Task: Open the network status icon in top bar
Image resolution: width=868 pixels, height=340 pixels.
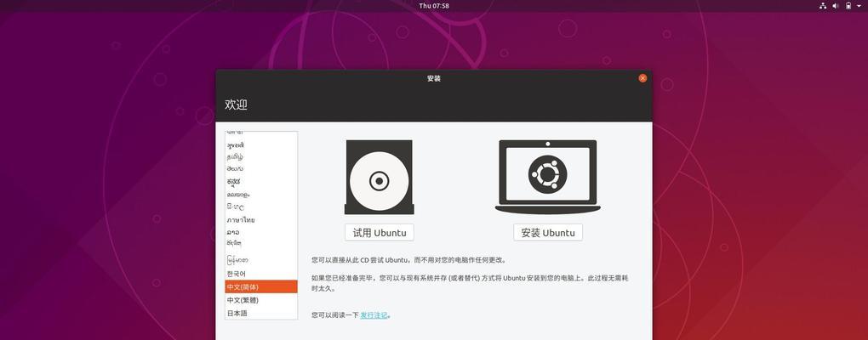Action: [x=823, y=6]
